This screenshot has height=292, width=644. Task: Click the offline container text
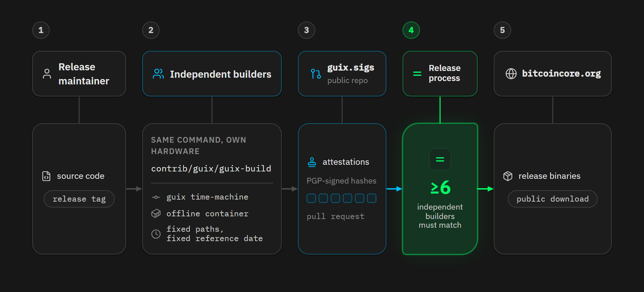[x=207, y=214]
